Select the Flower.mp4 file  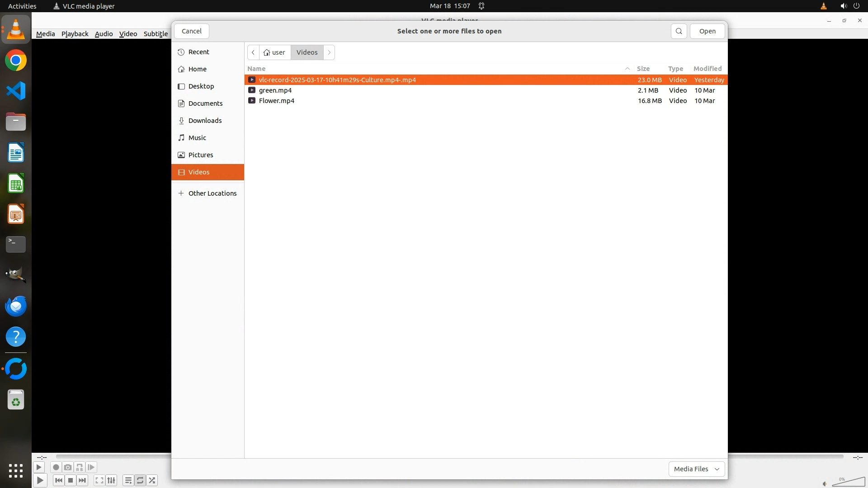tap(277, 101)
